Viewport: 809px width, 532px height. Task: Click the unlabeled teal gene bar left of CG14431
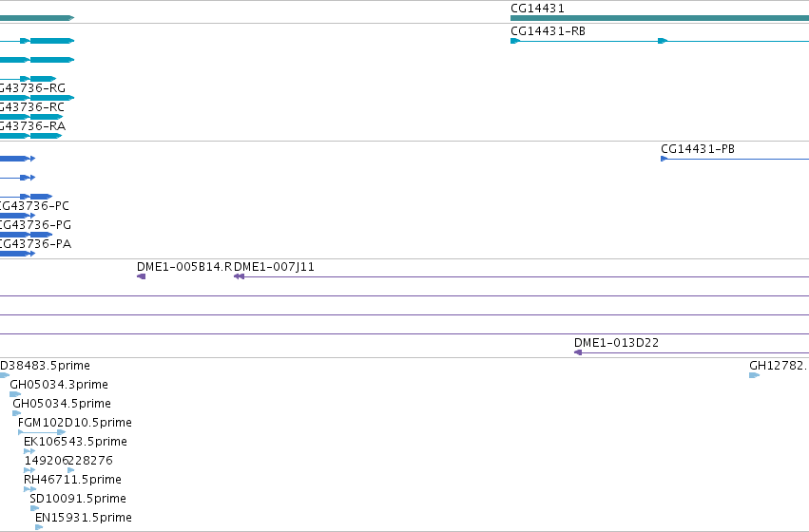coord(37,18)
